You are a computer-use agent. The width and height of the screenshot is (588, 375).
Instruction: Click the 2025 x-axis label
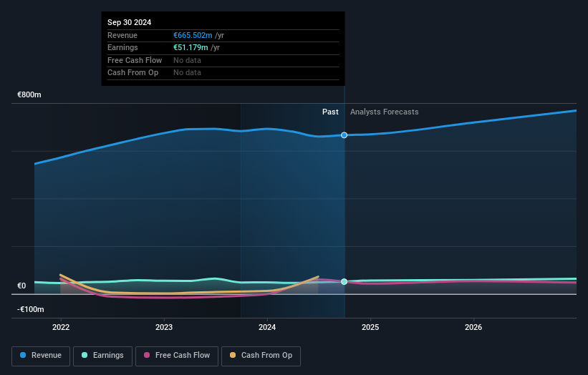coord(370,327)
